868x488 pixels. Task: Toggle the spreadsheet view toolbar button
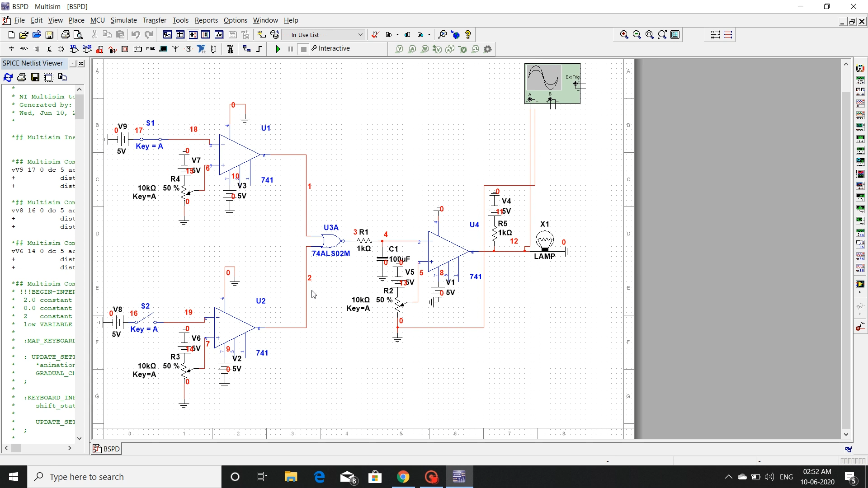click(180, 34)
